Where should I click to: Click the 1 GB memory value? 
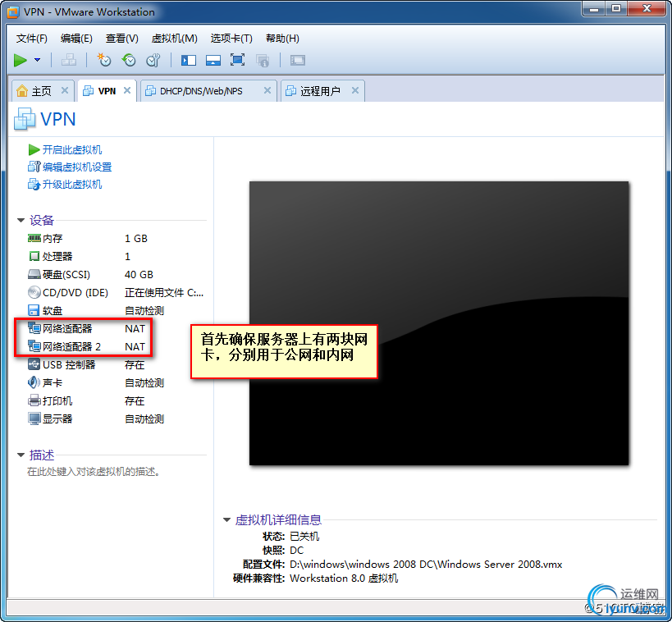(136, 238)
